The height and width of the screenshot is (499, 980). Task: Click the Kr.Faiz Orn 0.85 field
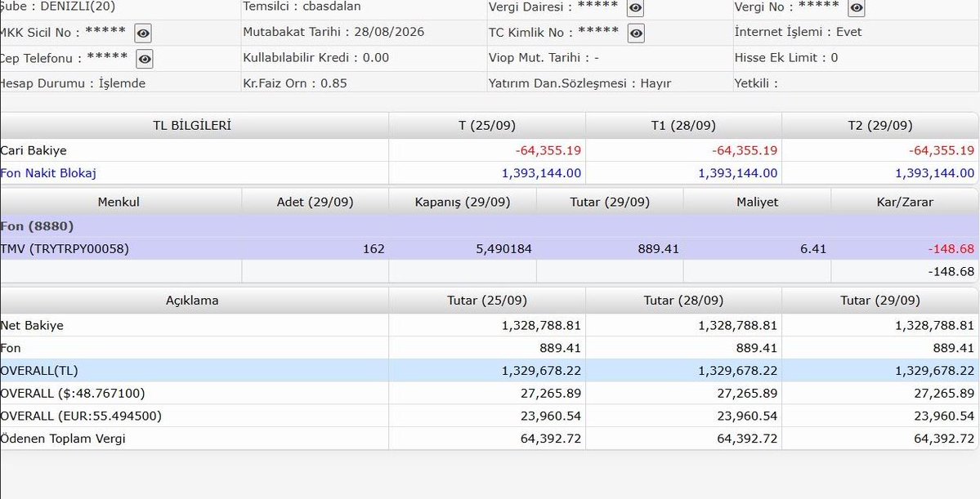pyautogui.click(x=295, y=83)
